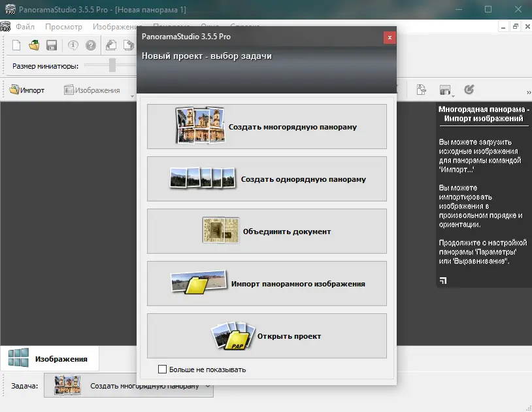This screenshot has width=532, height=412.
Task: Uncheck 'Больше не показывать' checkbox
Action: tap(162, 369)
